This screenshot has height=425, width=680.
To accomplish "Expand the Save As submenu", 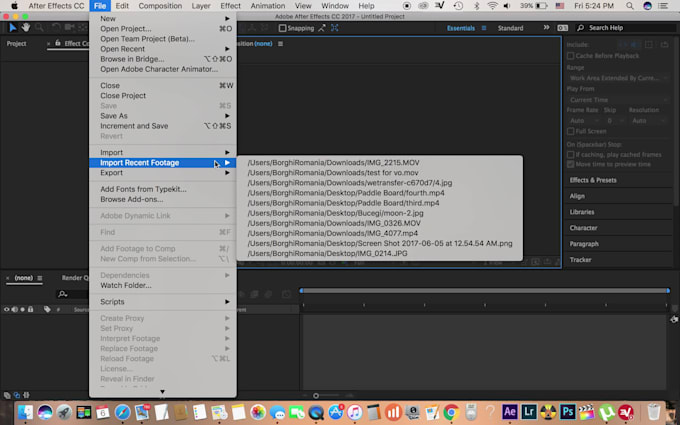I will tap(163, 116).
